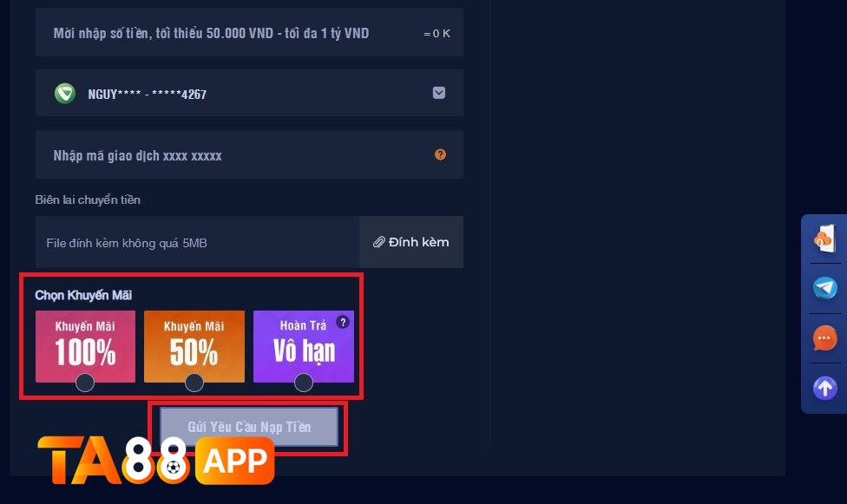The image size is (847, 504).
Task: Click the Telegram icon in side panel
Action: (x=824, y=288)
